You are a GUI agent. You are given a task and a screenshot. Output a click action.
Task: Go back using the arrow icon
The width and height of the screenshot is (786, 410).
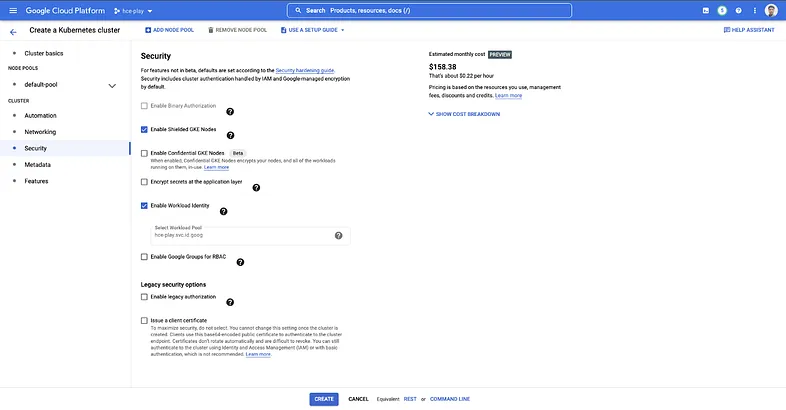click(13, 32)
